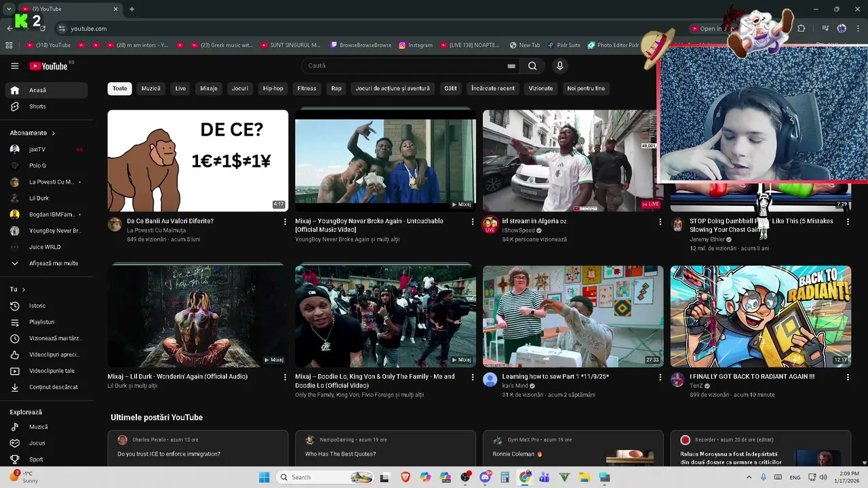This screenshot has height=488, width=868.
Task: Expand the Abonamente section chevron
Action: coord(53,133)
